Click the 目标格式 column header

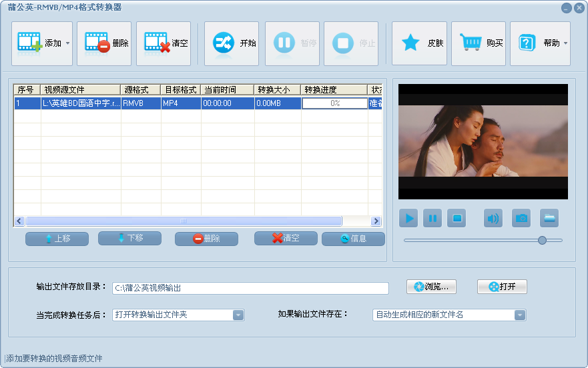pyautogui.click(x=181, y=90)
